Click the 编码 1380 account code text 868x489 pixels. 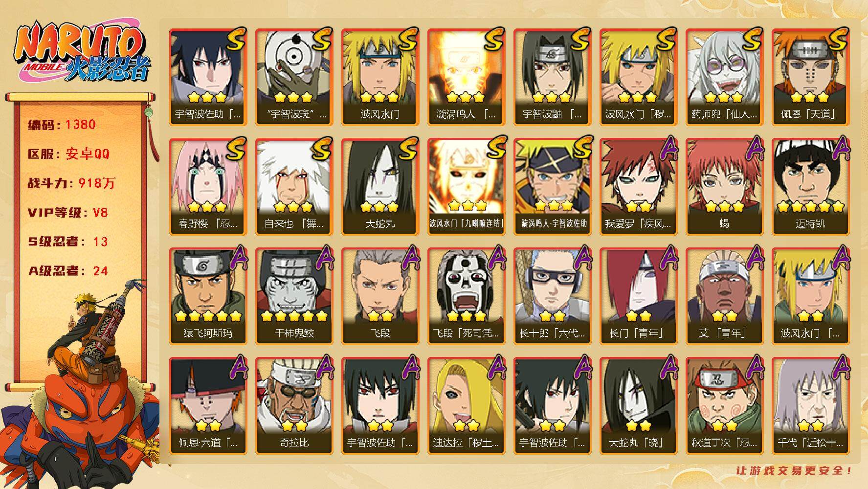[62, 124]
